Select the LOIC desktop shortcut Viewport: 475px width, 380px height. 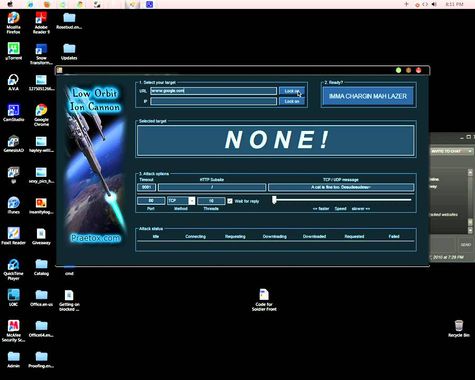[x=13, y=297]
